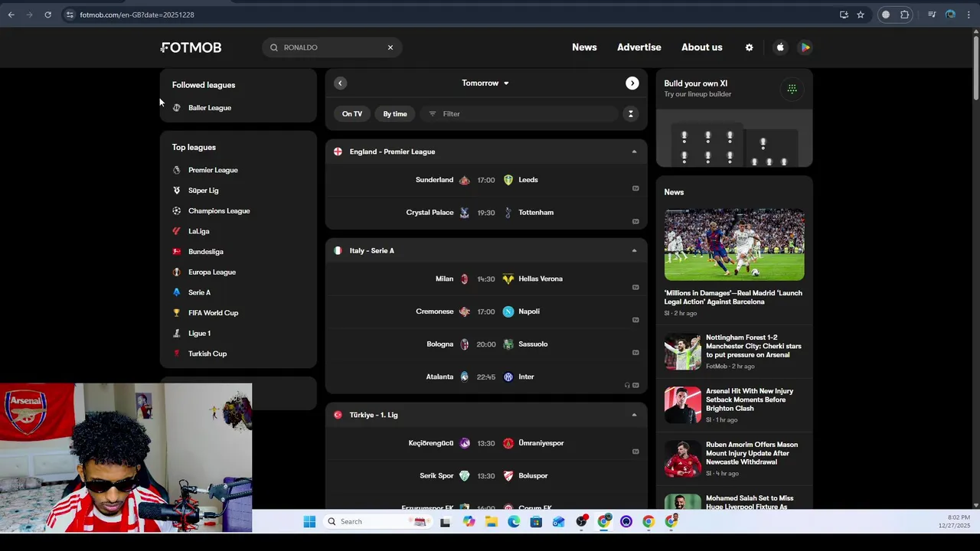
Task: Open the Advertise menu item
Action: (639, 47)
